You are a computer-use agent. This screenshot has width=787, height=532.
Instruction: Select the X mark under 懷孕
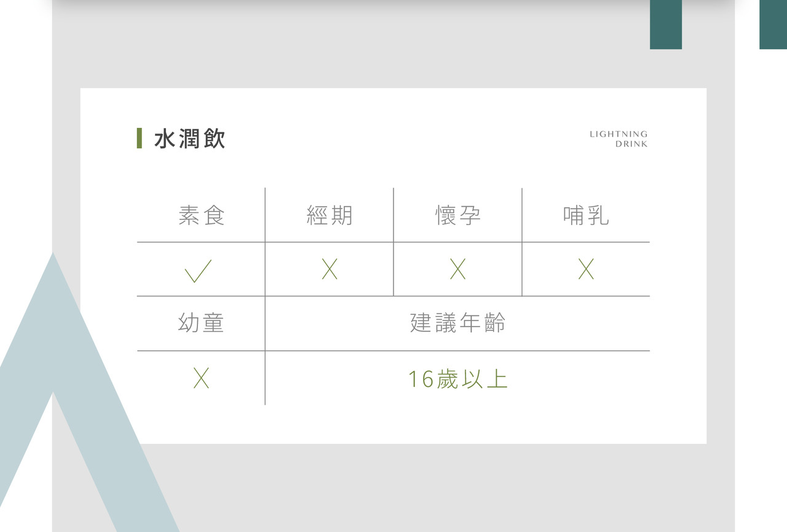(x=457, y=269)
